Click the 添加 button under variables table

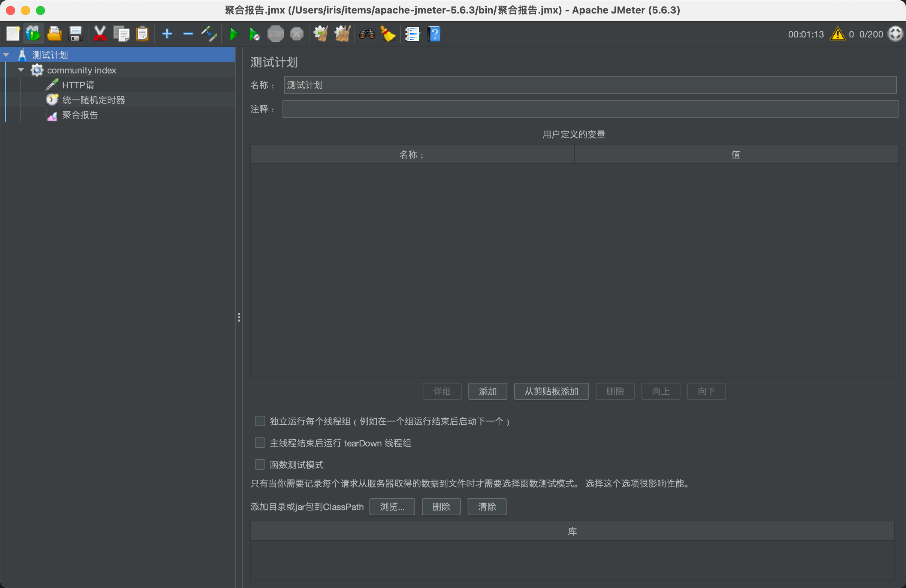point(487,391)
